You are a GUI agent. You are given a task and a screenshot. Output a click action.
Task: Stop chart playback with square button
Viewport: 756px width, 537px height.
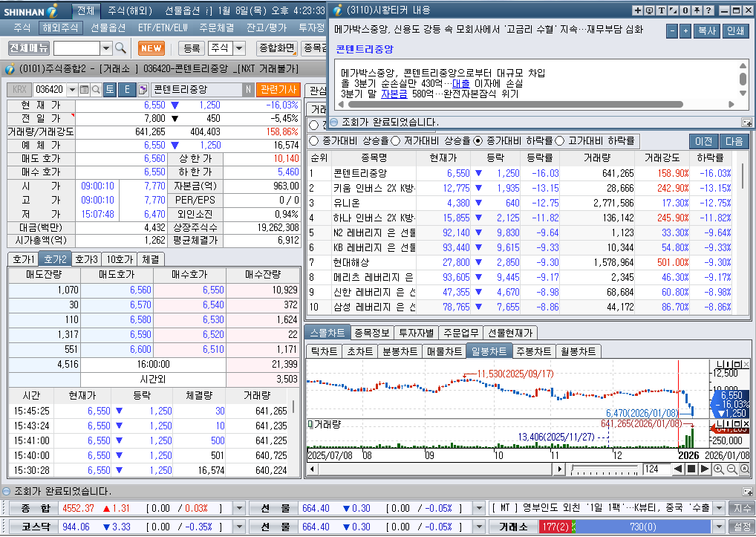(x=691, y=469)
